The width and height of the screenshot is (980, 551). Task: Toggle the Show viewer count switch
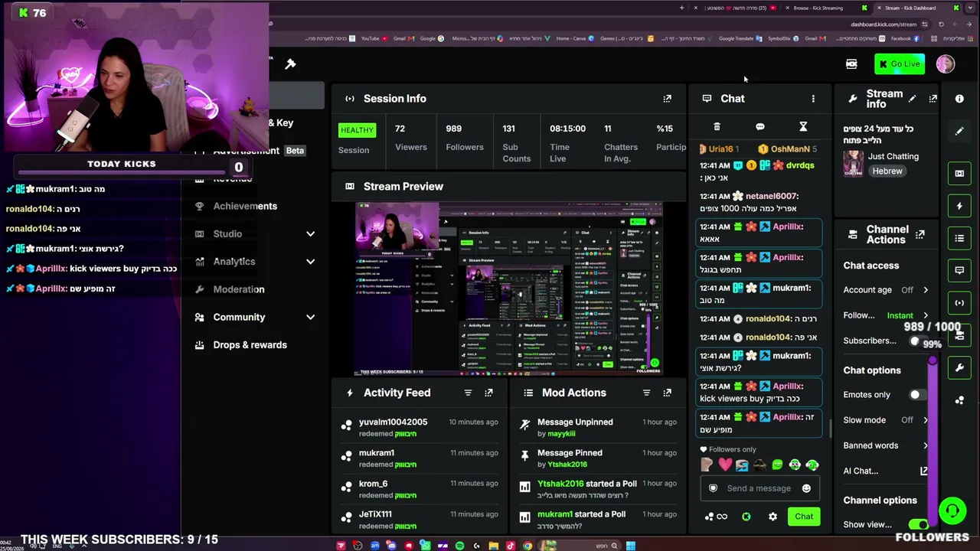pyautogui.click(x=918, y=525)
